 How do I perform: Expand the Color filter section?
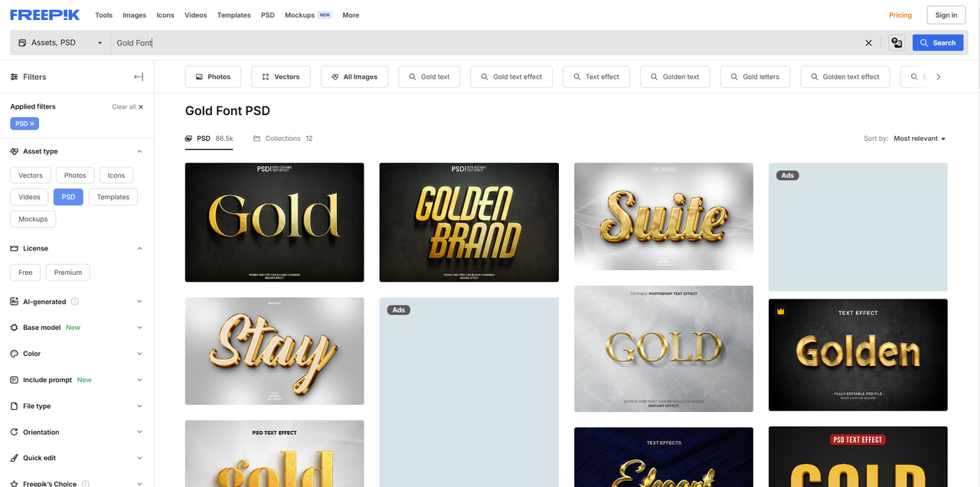[139, 354]
